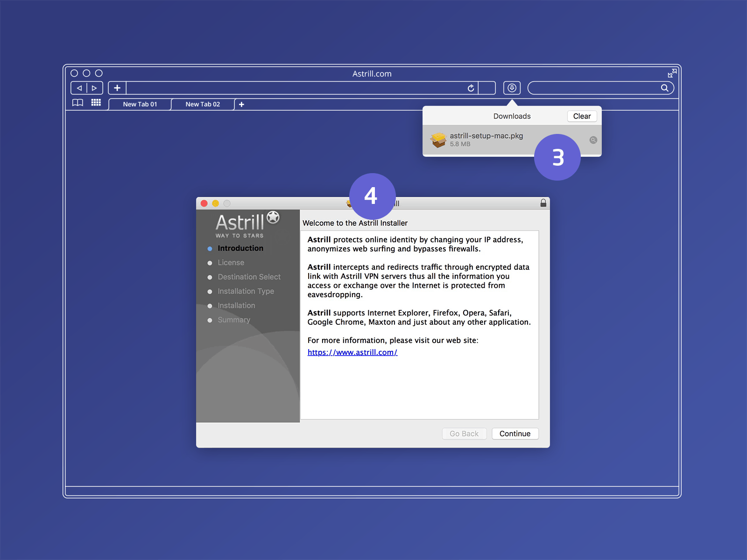
Task: Click the search magnifier icon
Action: click(x=665, y=88)
